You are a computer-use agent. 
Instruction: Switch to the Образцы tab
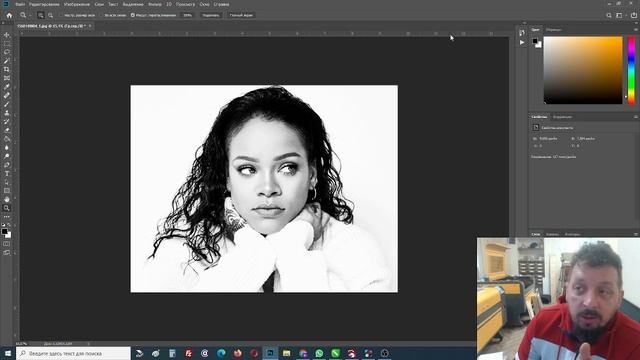point(553,30)
